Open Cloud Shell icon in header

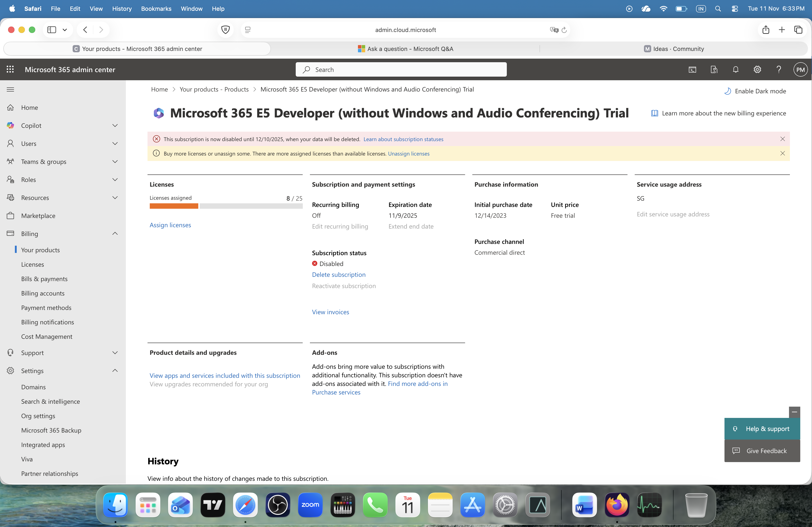(692, 70)
